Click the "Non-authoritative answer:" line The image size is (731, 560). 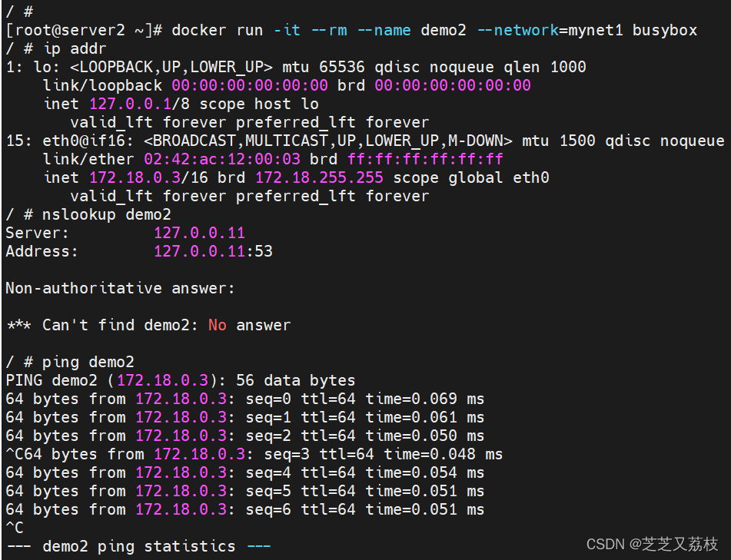[x=120, y=288]
